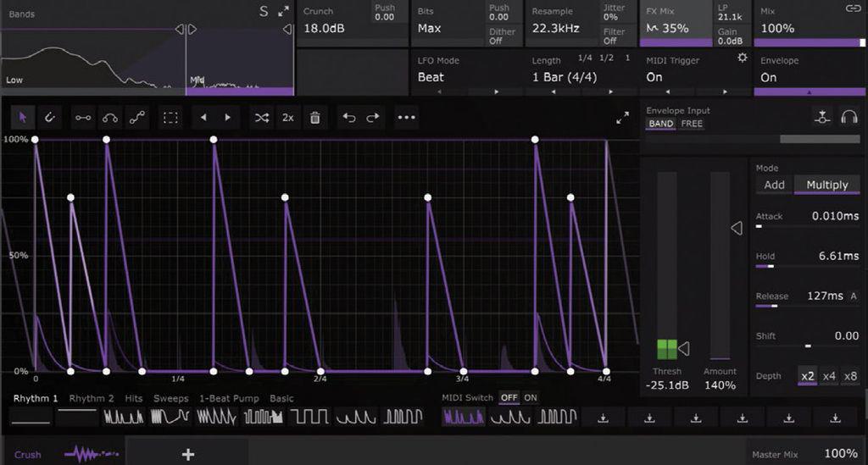Step Length to next value

(610, 91)
